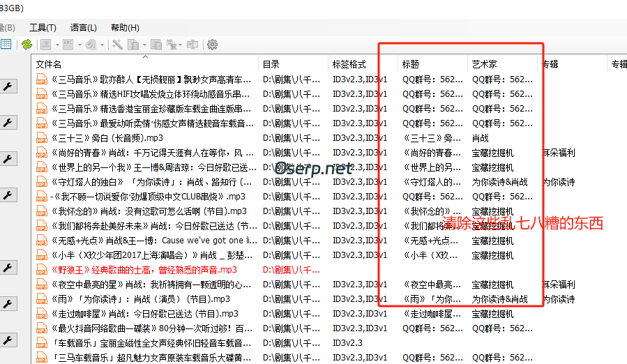Click MP3 icon of 《走过咖啡屋》 file

pos(42,314)
